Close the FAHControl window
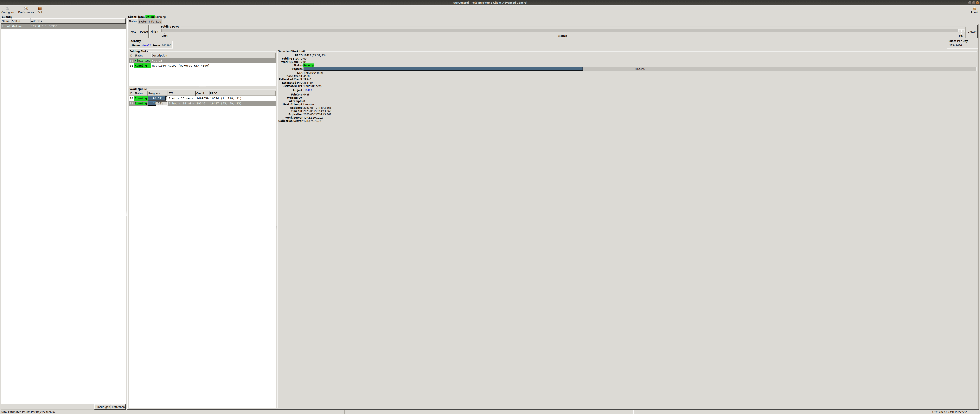The image size is (980, 414). point(977,3)
